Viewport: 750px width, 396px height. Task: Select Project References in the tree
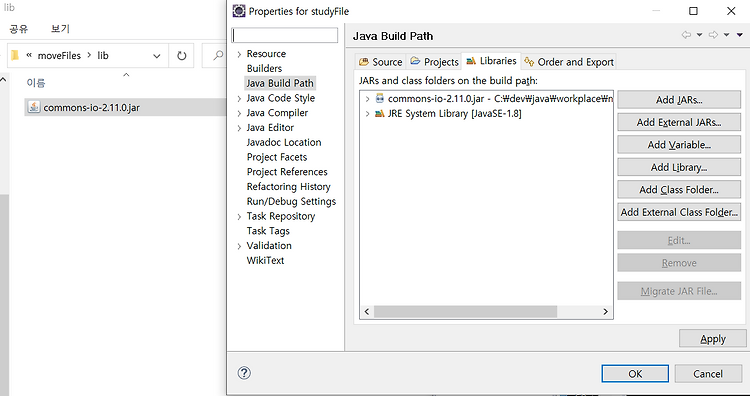[x=287, y=172]
